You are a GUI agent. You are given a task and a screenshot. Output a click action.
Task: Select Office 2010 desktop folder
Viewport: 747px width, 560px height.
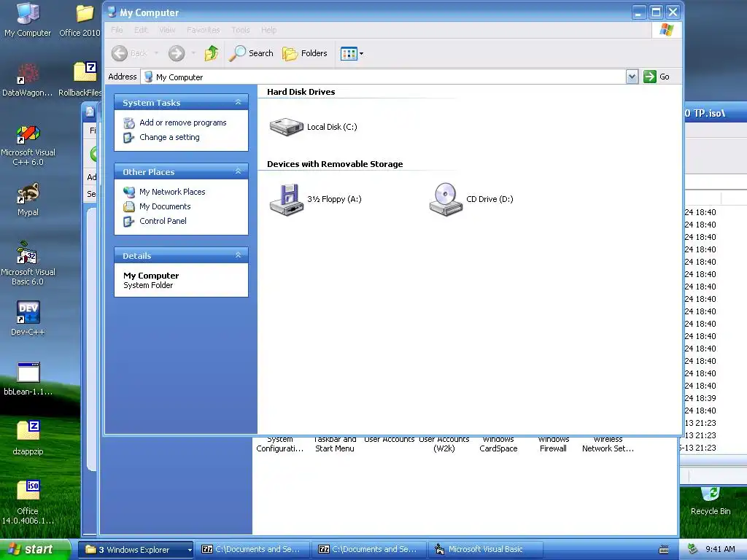point(81,20)
